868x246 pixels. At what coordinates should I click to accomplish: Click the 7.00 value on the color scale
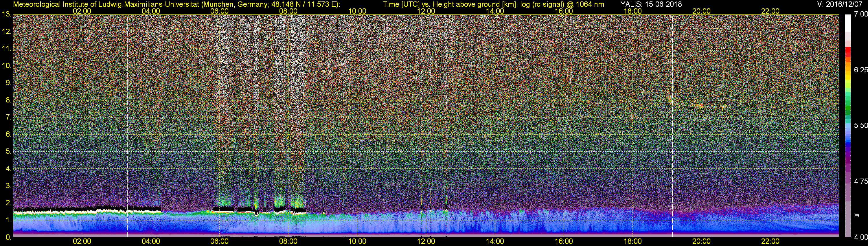coord(861,14)
